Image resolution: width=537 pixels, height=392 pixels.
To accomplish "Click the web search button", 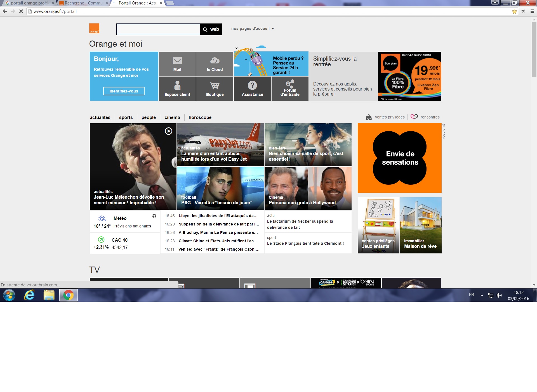I will pos(211,29).
